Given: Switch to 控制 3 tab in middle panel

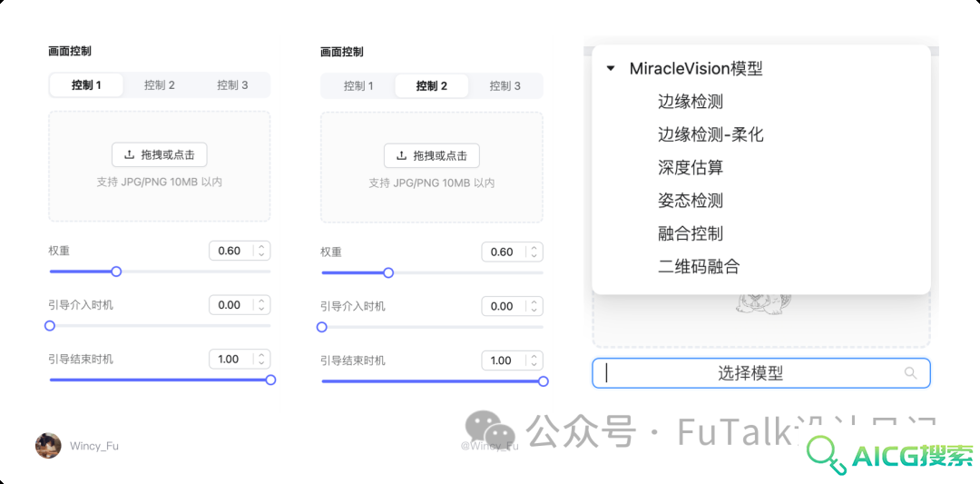Looking at the screenshot, I should point(505,86).
